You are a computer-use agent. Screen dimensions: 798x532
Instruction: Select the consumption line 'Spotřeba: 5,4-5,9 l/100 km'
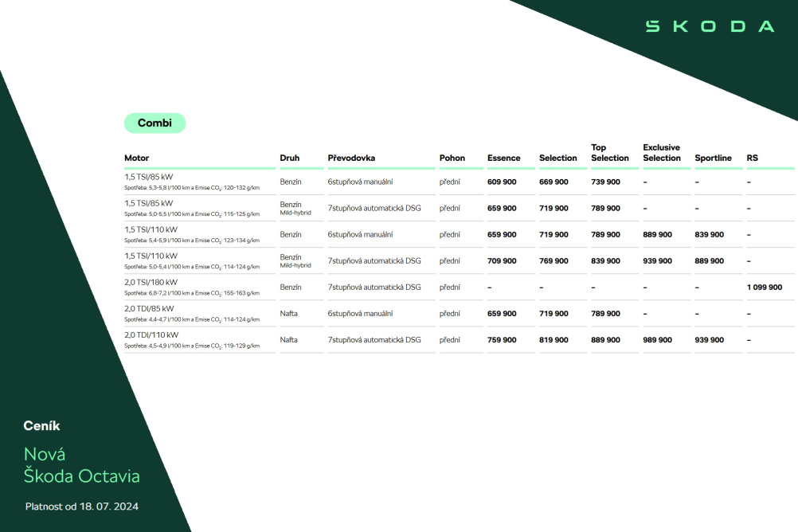pyautogui.click(x=192, y=241)
